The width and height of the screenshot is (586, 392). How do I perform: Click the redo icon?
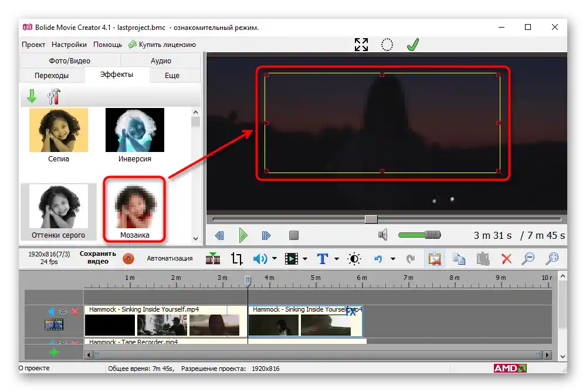point(411,258)
